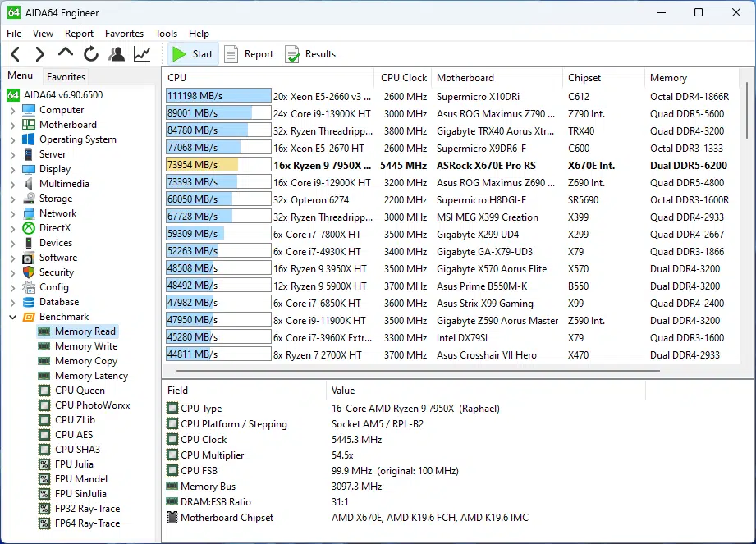Select the 24x Core i9-13900K HT row
Viewport: 756px width, 544px height.
click(451, 114)
